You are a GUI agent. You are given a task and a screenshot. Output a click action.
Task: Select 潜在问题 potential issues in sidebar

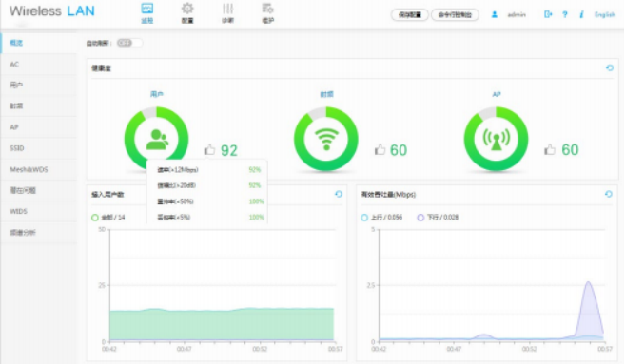(x=39, y=190)
